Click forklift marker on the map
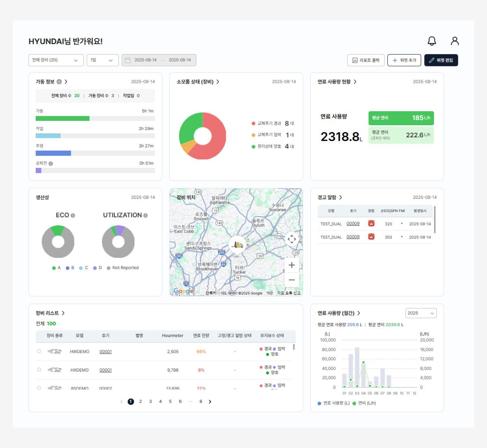The height and width of the screenshot is (448, 487). [x=238, y=245]
